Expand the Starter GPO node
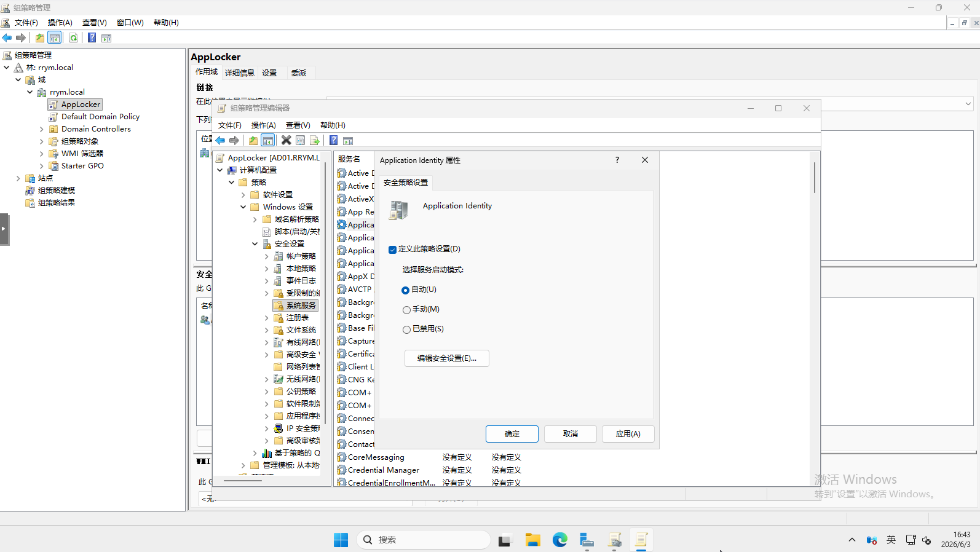 [x=42, y=166]
